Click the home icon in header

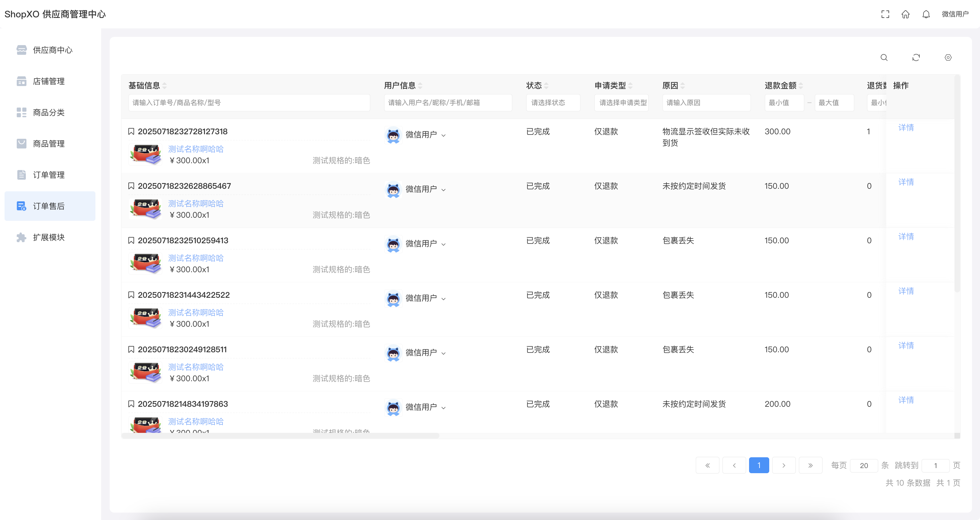click(906, 14)
